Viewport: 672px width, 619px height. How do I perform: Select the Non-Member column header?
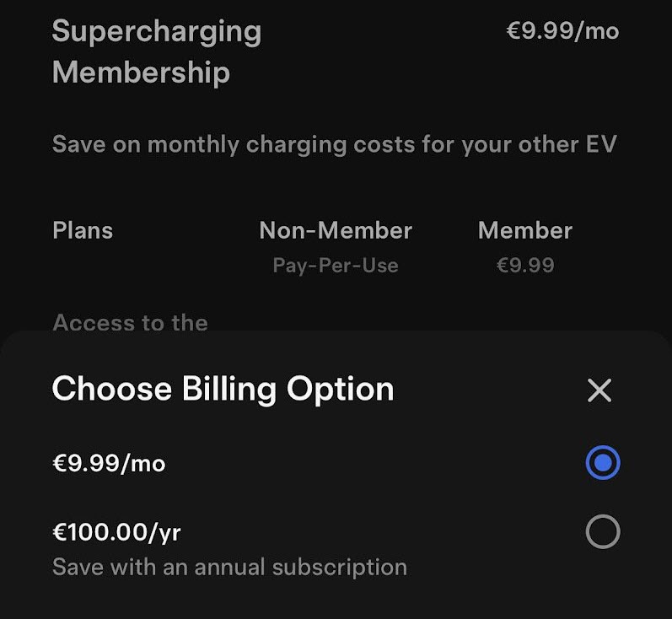click(336, 231)
